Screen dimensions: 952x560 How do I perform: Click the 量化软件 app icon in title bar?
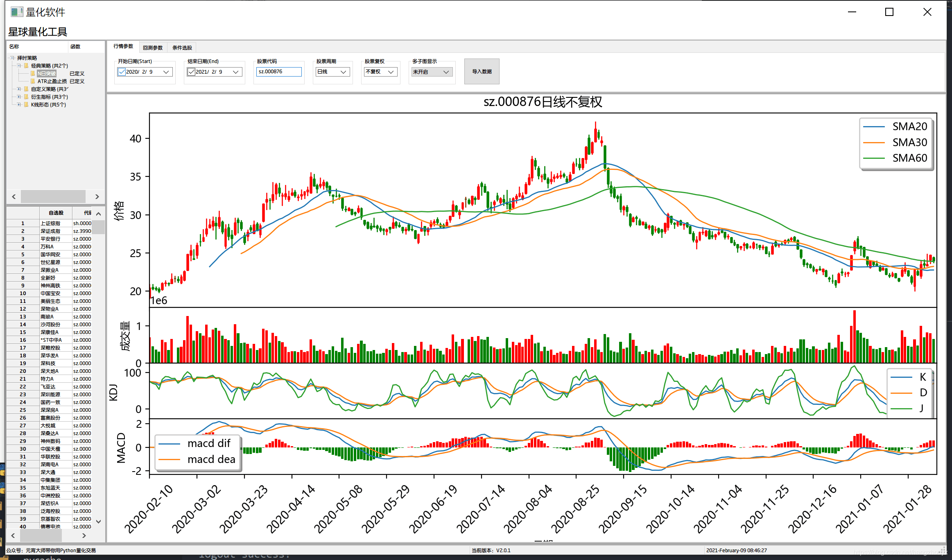(16, 12)
